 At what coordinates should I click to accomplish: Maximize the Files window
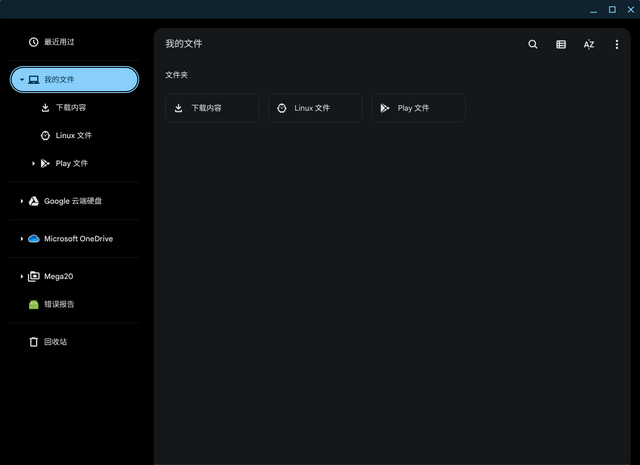[612, 9]
